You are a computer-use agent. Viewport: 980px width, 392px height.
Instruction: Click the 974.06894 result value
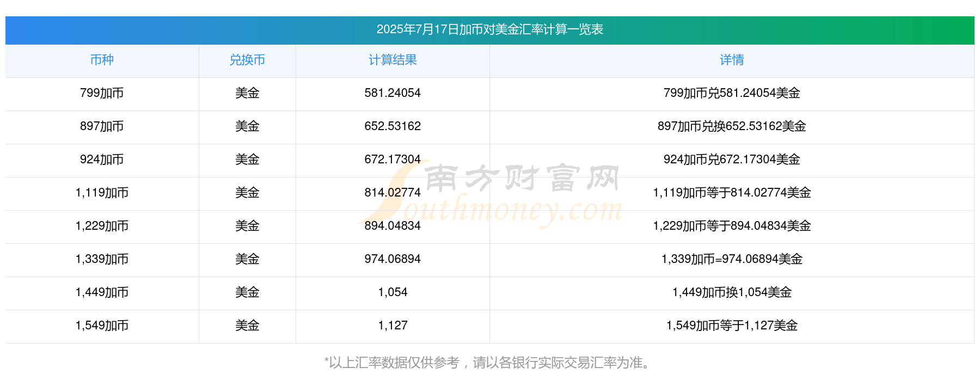[393, 259]
